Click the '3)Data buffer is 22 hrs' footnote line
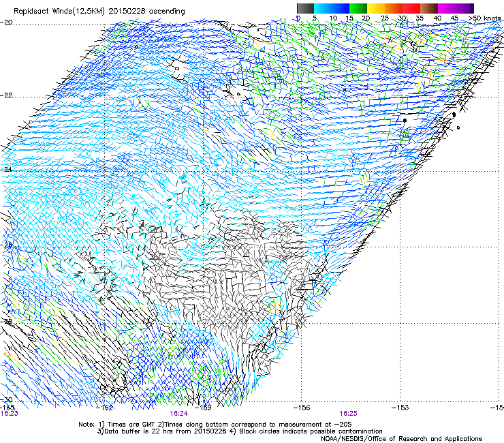 pyautogui.click(x=240, y=431)
